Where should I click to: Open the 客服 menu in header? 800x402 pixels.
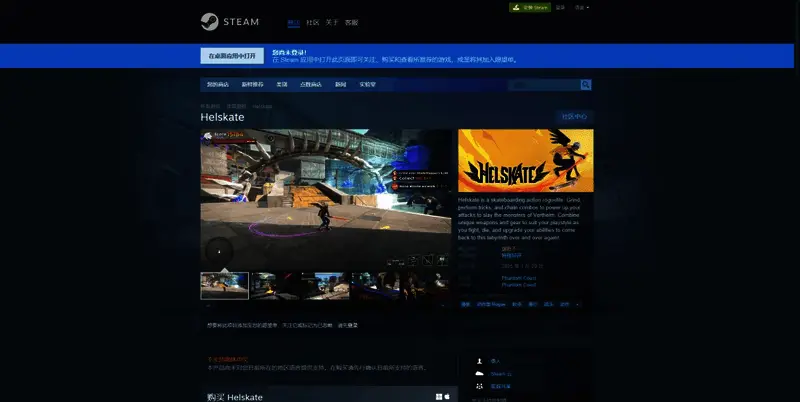tap(351, 22)
